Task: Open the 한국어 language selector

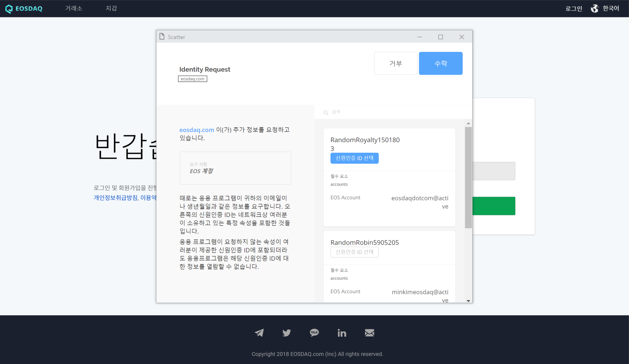Action: click(611, 8)
